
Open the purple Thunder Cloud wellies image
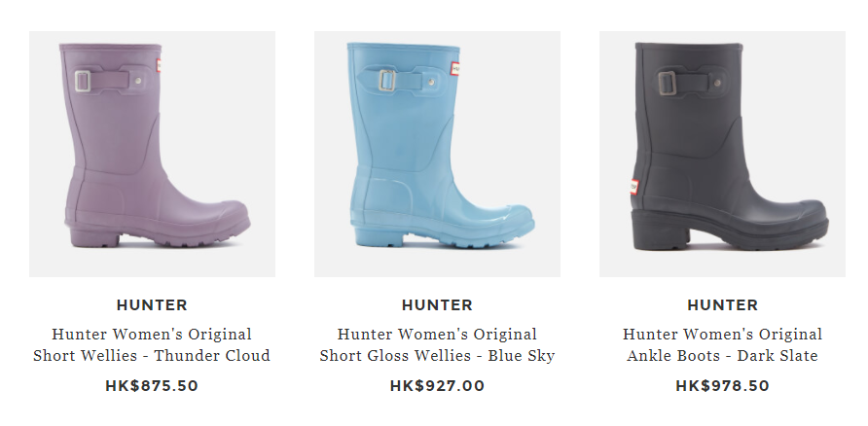152,154
